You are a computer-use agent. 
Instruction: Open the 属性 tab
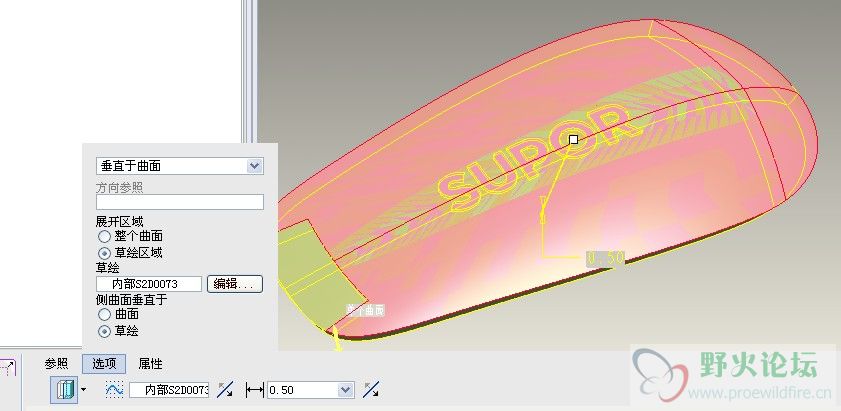(x=150, y=364)
